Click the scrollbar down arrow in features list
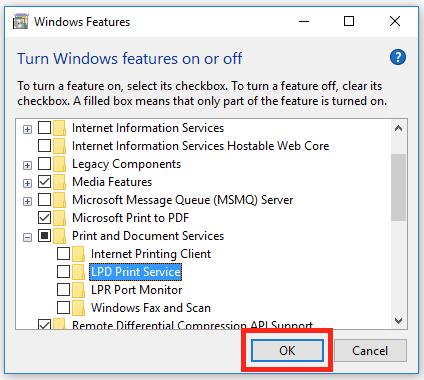The width and height of the screenshot is (424, 380). (398, 321)
